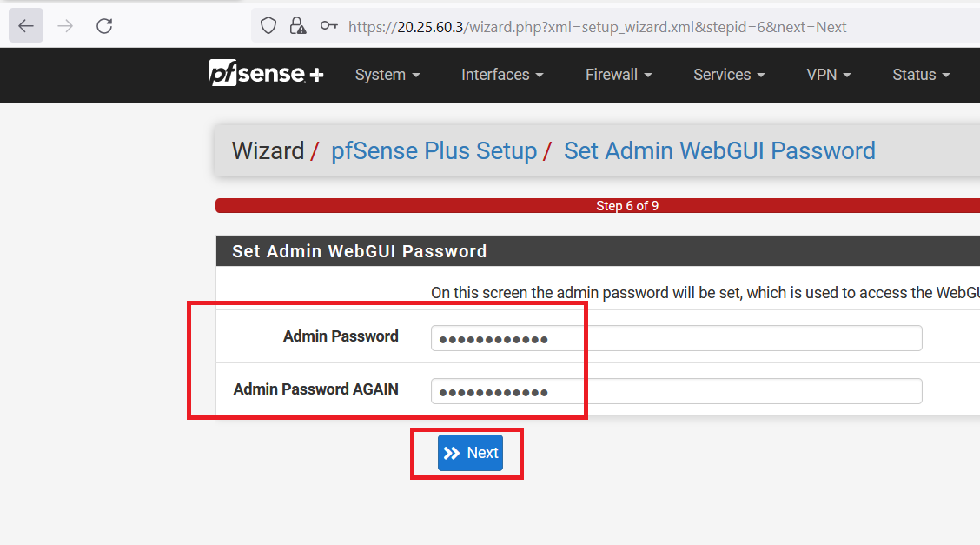Image resolution: width=980 pixels, height=545 pixels.
Task: Click the browser back arrow
Action: click(26, 26)
